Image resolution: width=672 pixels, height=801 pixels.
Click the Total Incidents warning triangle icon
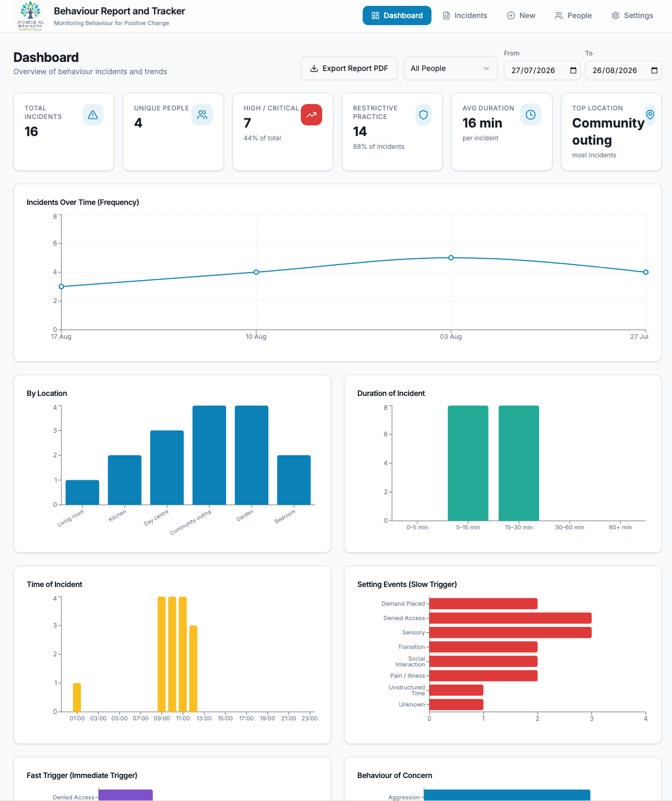[93, 115]
